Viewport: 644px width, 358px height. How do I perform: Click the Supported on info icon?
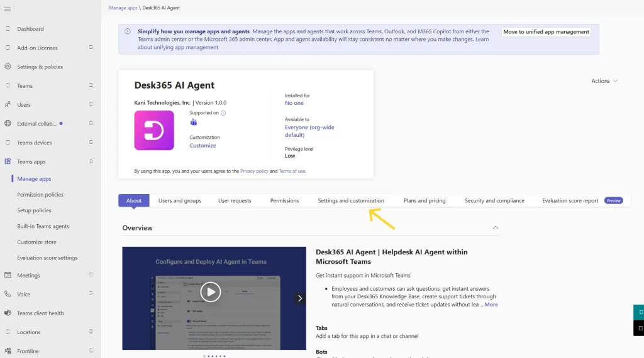223,113
